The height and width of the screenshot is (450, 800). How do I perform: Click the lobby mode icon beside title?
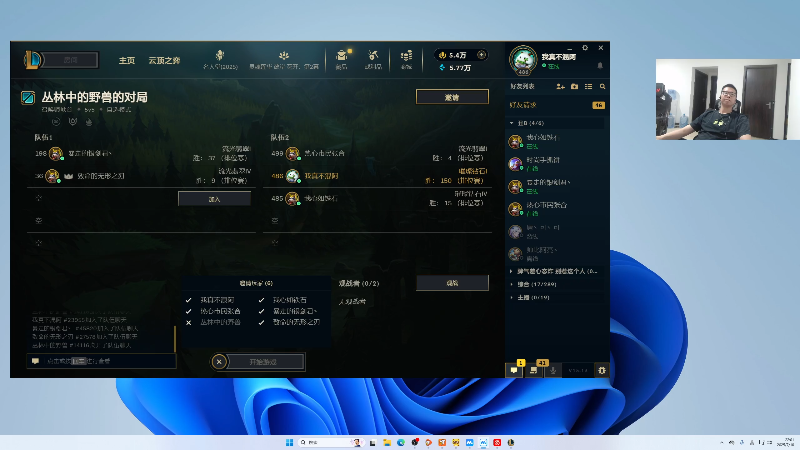[x=28, y=97]
